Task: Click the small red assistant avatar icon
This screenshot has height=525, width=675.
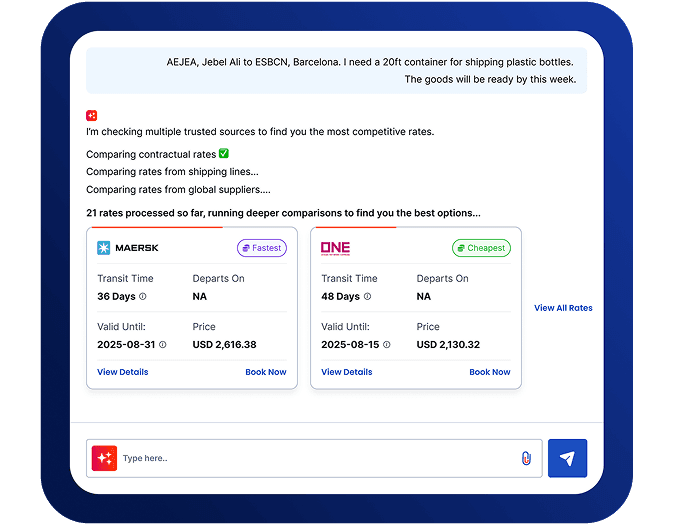Action: 92,115
